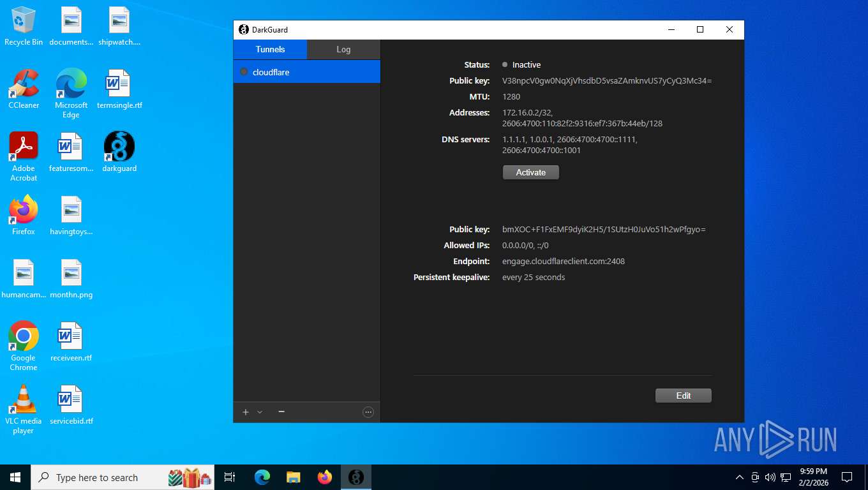This screenshot has height=490, width=868.
Task: Click the Activate button
Action: coord(531,172)
